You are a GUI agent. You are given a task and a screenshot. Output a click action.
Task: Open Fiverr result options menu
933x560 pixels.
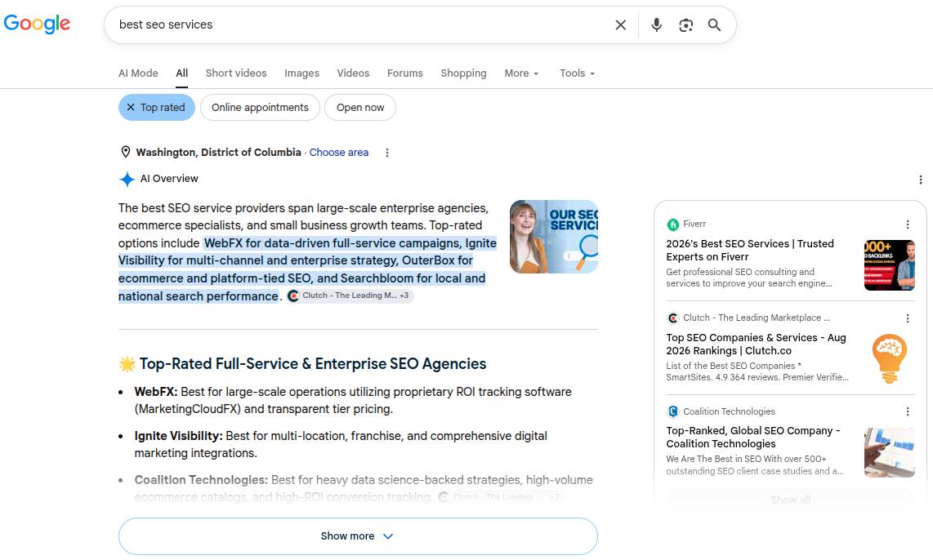click(908, 224)
